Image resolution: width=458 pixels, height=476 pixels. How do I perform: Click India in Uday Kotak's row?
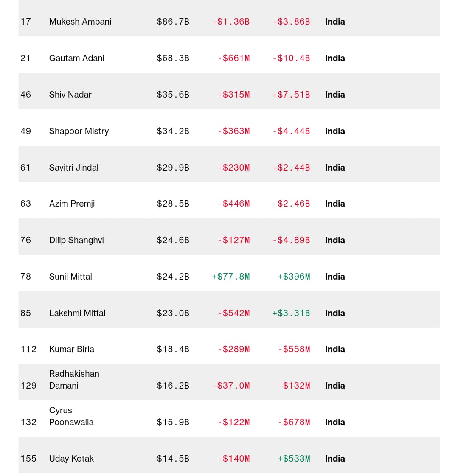pos(335,459)
